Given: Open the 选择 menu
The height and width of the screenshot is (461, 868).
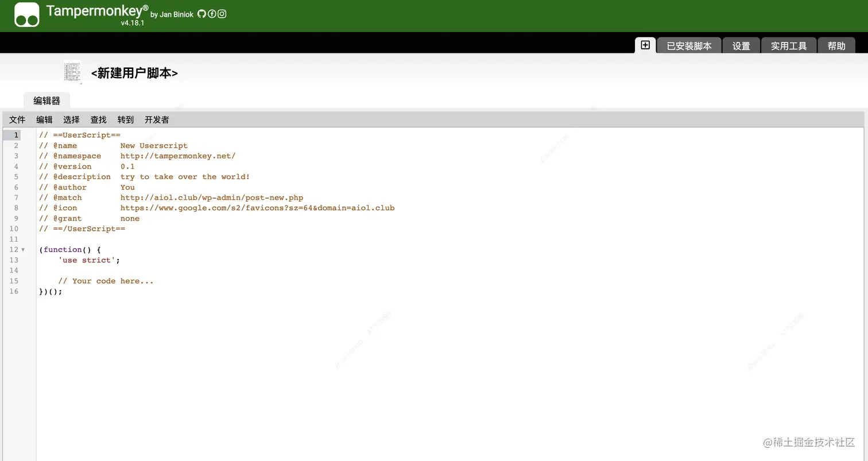Looking at the screenshot, I should [x=71, y=119].
